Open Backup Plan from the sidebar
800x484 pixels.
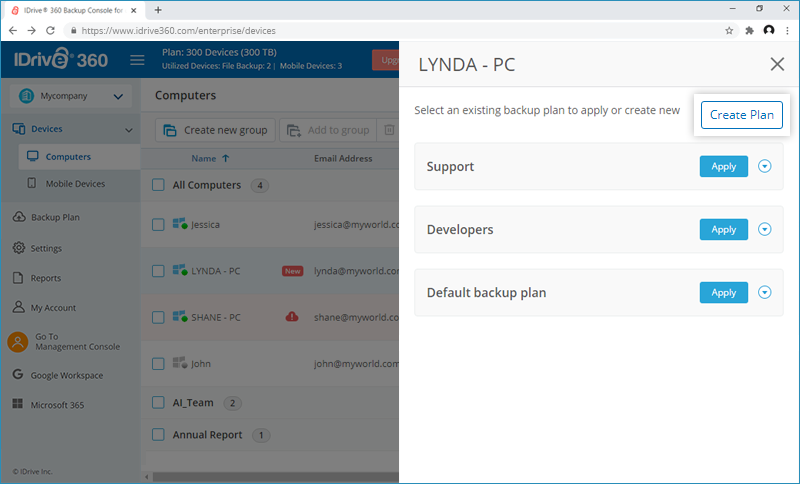click(x=55, y=217)
